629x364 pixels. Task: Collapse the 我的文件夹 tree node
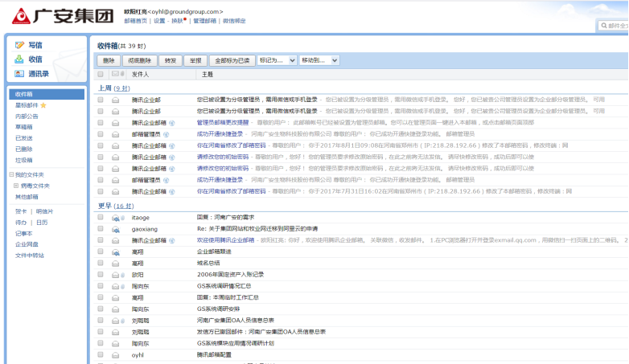[x=11, y=174]
